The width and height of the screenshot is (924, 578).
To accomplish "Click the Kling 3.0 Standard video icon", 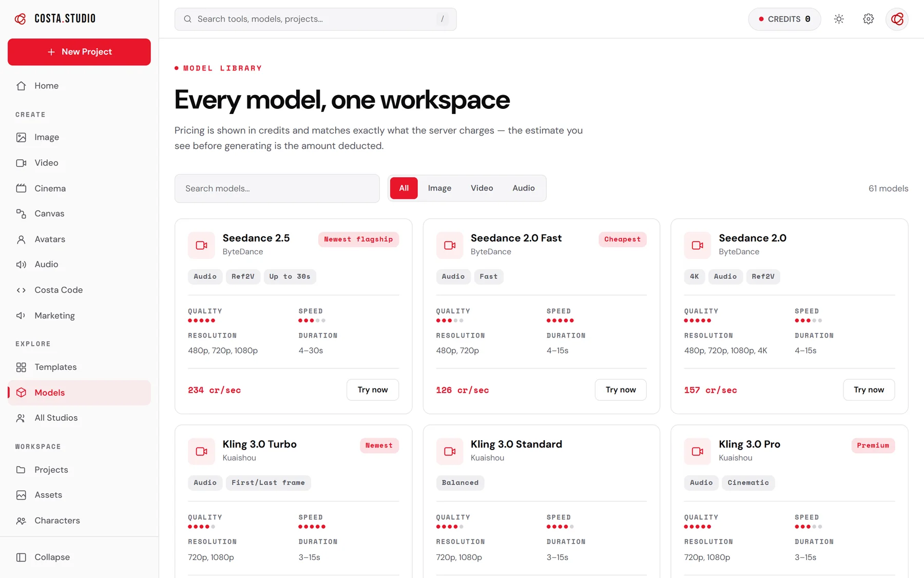I will pyautogui.click(x=450, y=452).
